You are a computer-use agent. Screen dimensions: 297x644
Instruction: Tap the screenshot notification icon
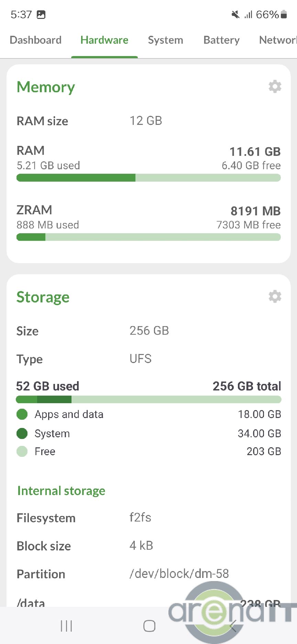tap(41, 14)
